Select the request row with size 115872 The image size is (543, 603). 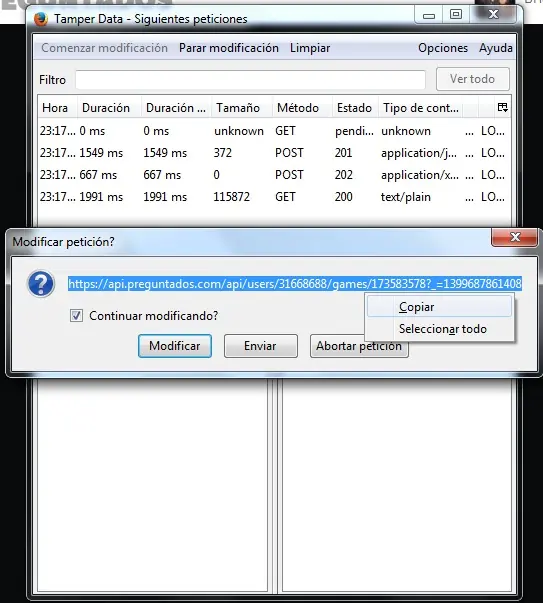point(274,197)
